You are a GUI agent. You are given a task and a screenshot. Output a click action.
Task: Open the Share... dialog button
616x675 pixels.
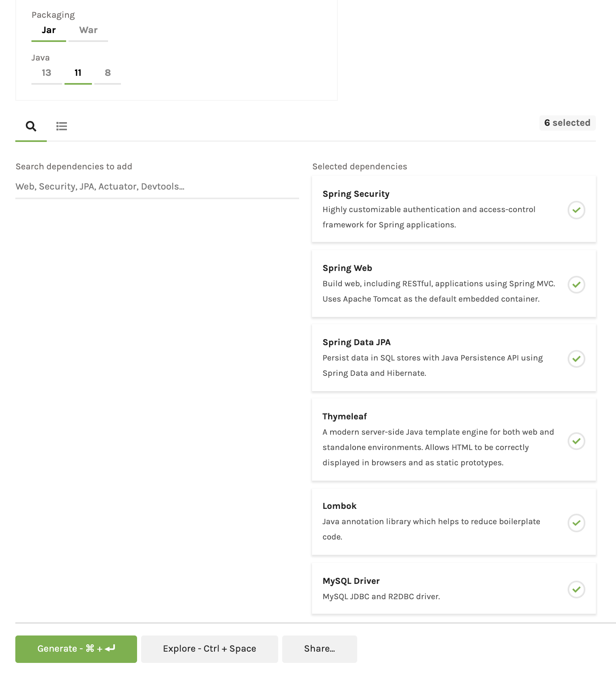(x=319, y=649)
